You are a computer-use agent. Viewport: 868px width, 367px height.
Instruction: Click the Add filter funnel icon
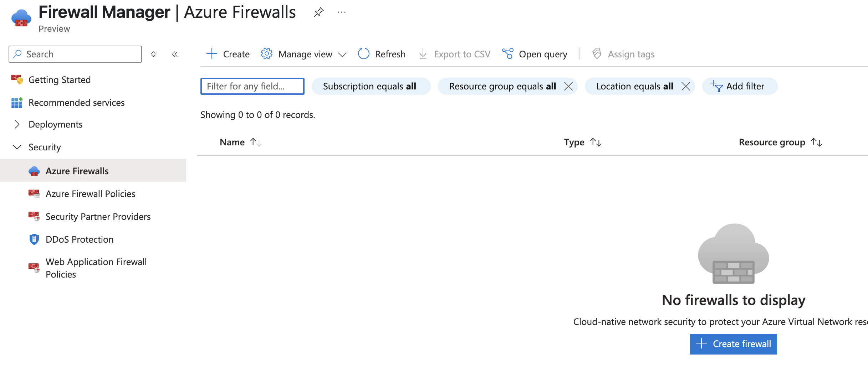(716, 86)
